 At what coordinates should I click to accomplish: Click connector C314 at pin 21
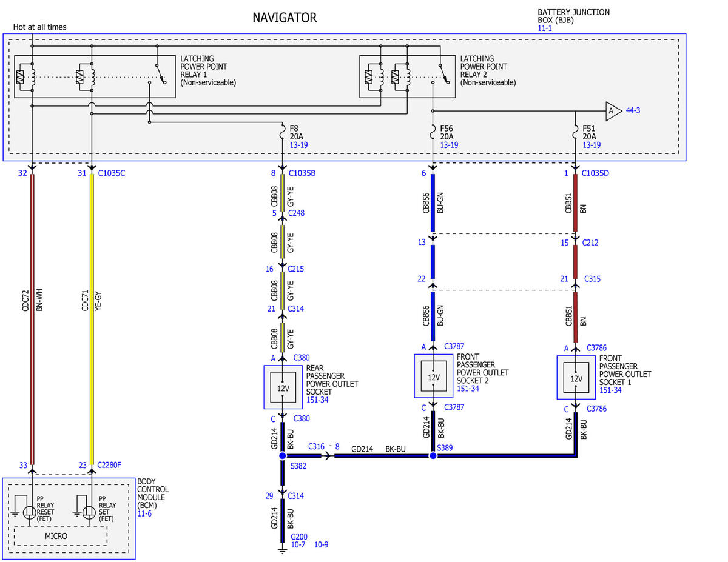point(296,309)
